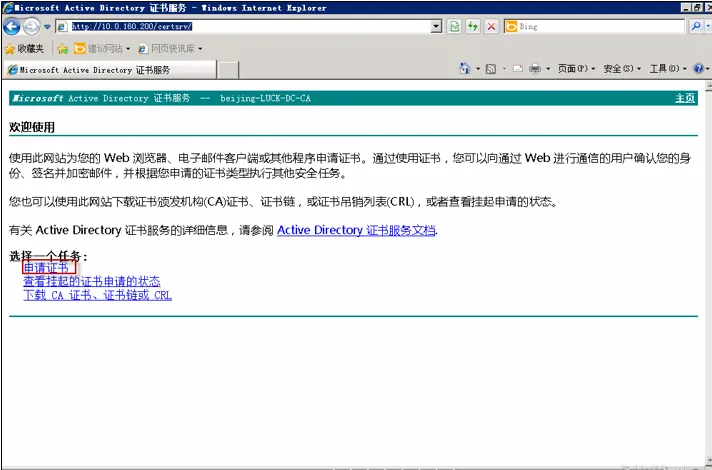The height and width of the screenshot is (470, 712).
Task: Open a new tab with the blank tab button
Action: click(228, 70)
